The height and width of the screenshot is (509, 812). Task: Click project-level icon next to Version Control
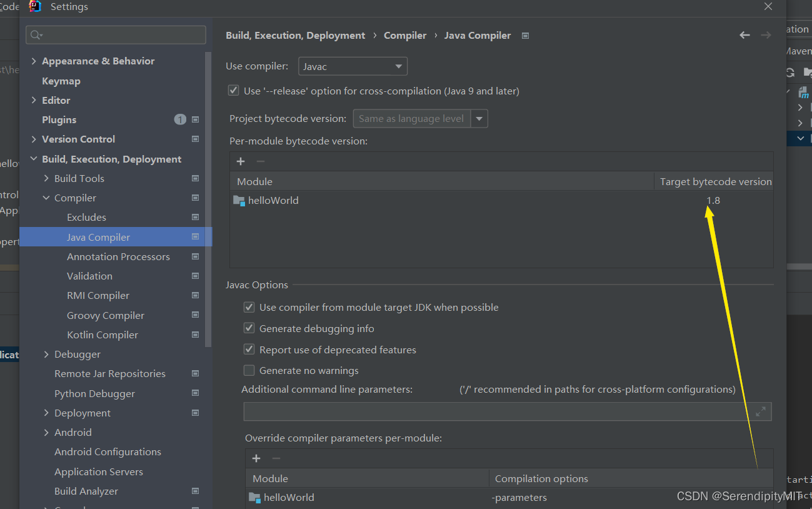tap(195, 139)
